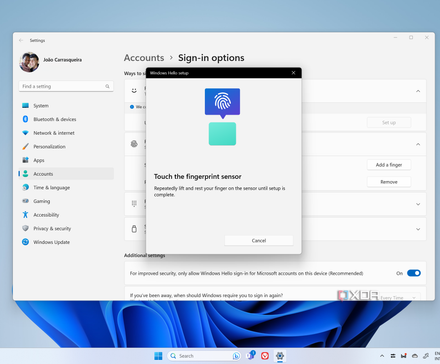440x364 pixels.
Task: Click the fingerprint icon in the Hello dialog
Action: coord(222,101)
